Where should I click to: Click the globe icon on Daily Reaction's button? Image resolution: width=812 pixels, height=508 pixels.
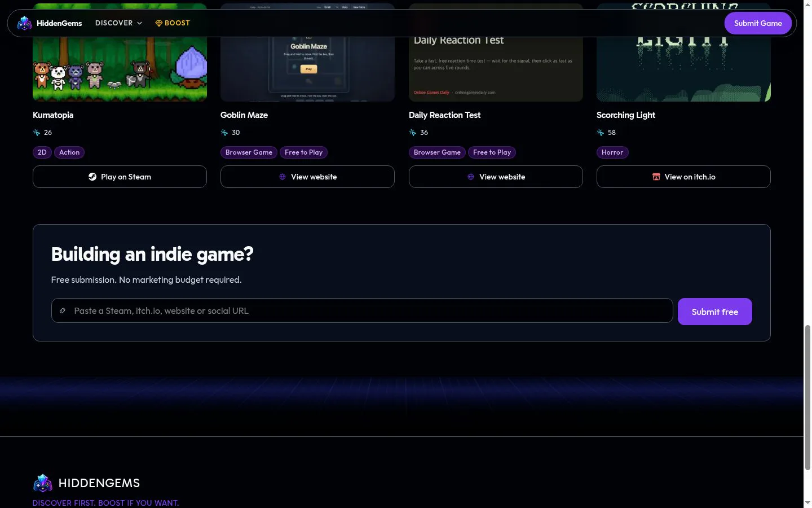pyautogui.click(x=471, y=177)
